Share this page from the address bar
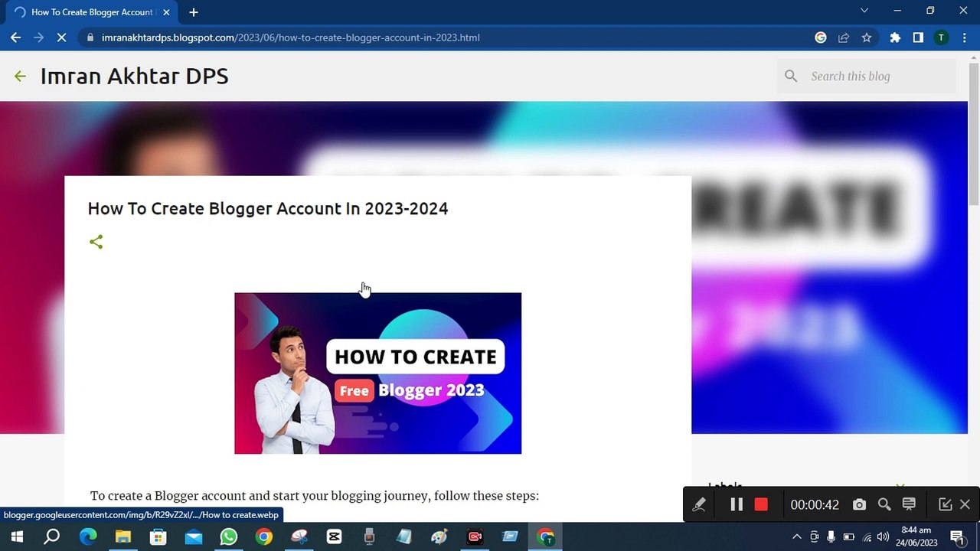The height and width of the screenshot is (551, 980). (x=844, y=37)
